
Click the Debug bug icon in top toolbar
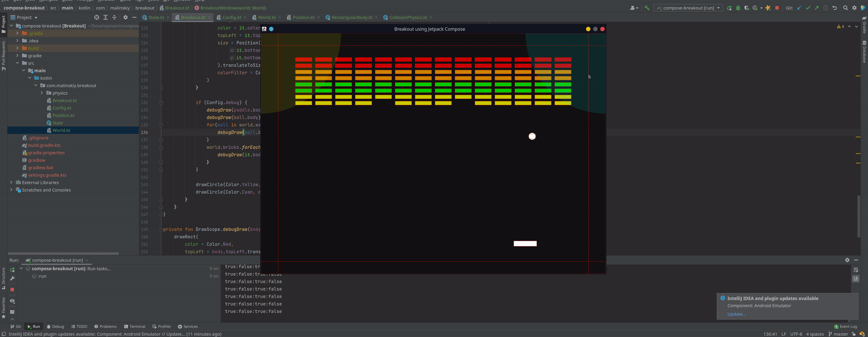[x=738, y=8]
